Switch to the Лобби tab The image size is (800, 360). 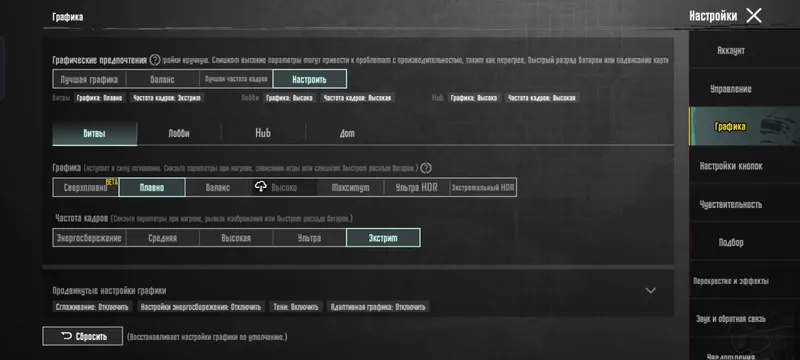tap(179, 134)
